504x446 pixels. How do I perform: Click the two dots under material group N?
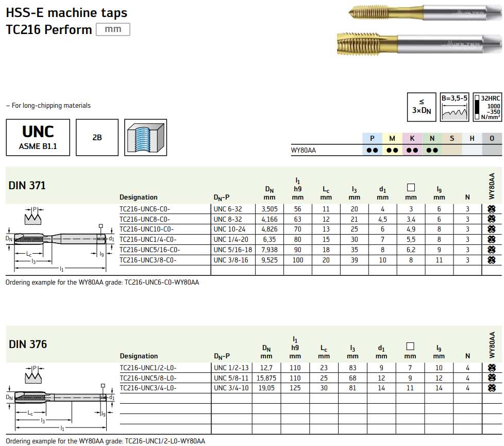pos(432,150)
